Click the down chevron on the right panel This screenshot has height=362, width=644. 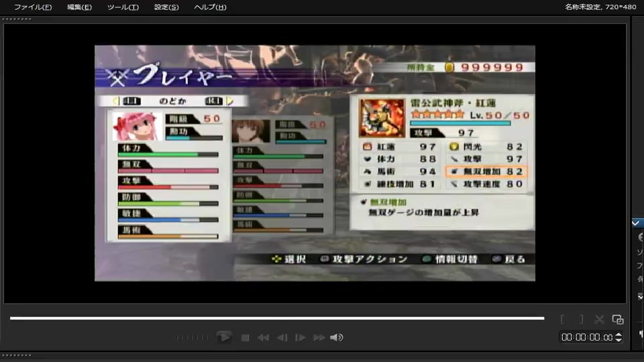(x=640, y=296)
